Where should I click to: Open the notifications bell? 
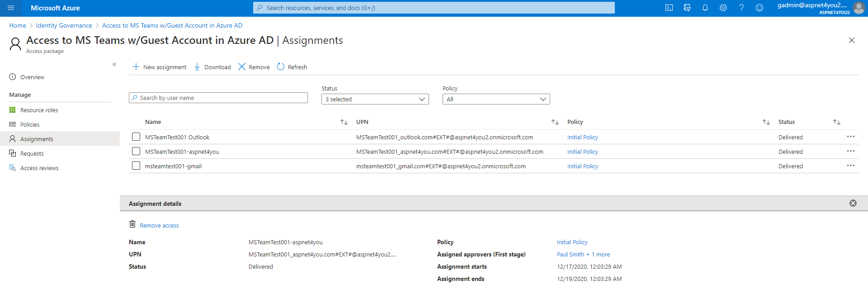(705, 8)
